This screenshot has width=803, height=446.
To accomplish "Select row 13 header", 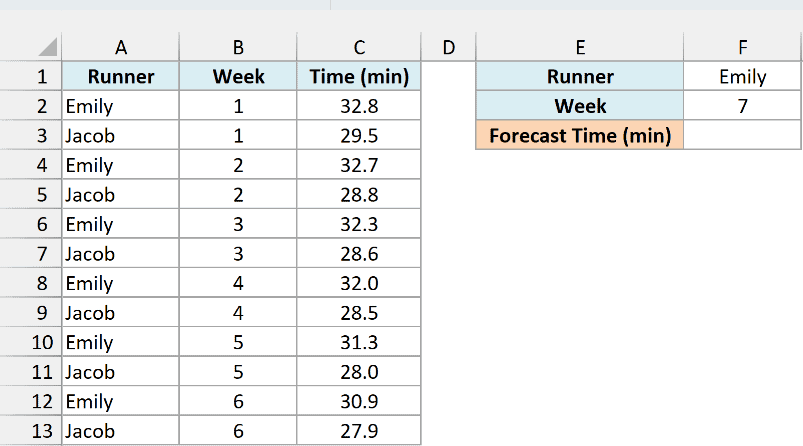I will point(31,431).
